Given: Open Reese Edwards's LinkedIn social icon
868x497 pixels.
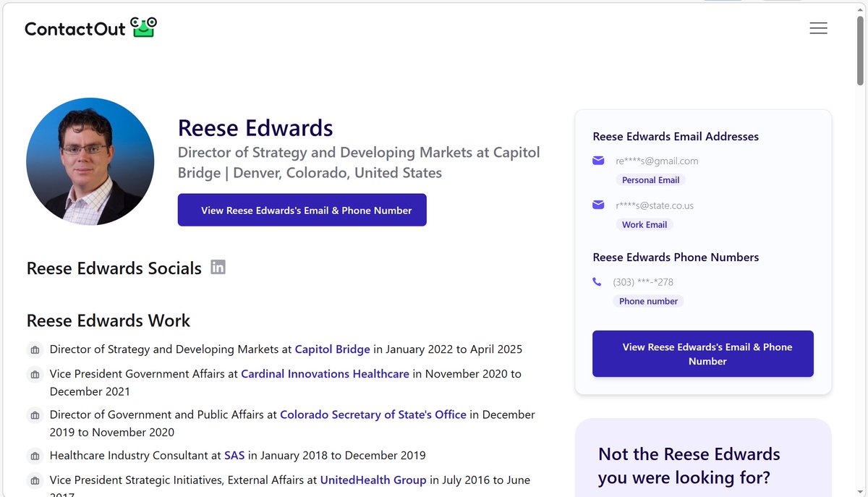Looking at the screenshot, I should (218, 267).
